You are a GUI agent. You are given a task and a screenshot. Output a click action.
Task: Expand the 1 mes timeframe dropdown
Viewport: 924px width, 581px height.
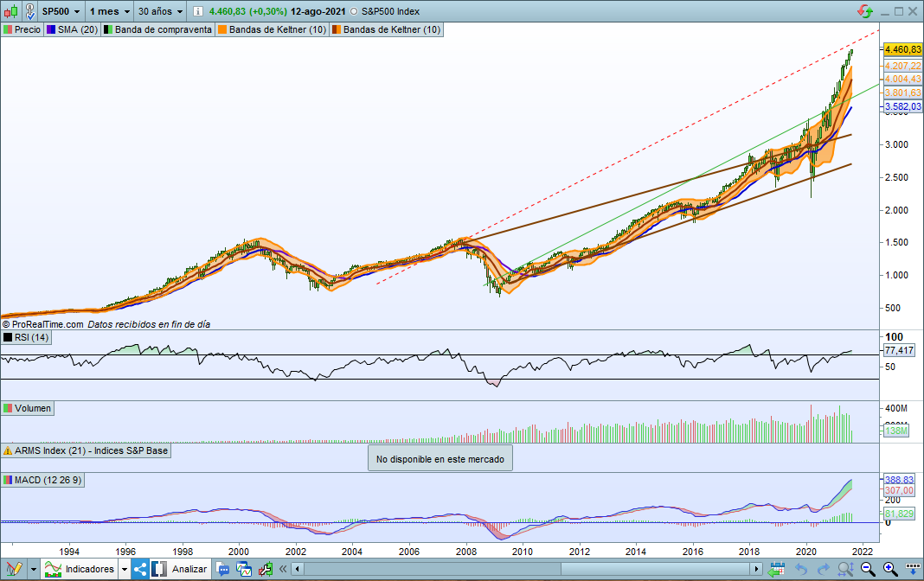pos(109,12)
